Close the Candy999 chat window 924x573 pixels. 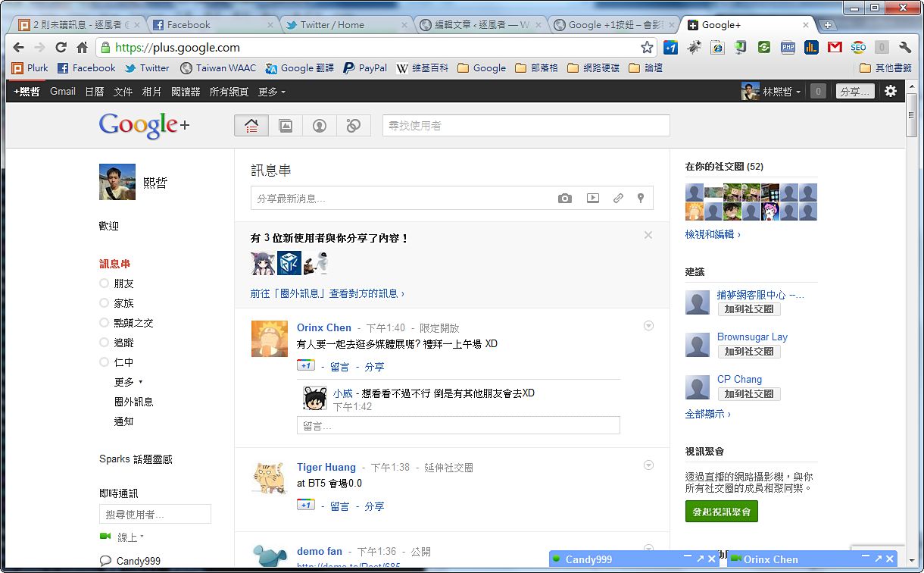pyautogui.click(x=711, y=559)
